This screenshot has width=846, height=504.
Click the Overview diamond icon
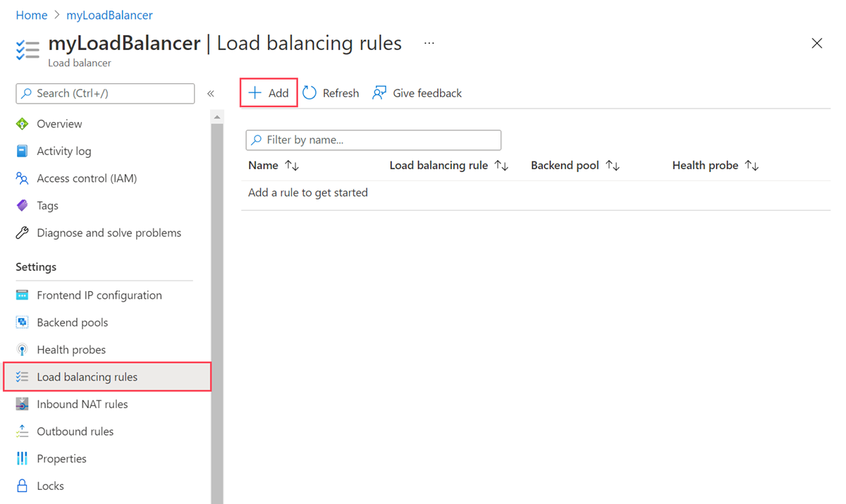click(x=22, y=124)
